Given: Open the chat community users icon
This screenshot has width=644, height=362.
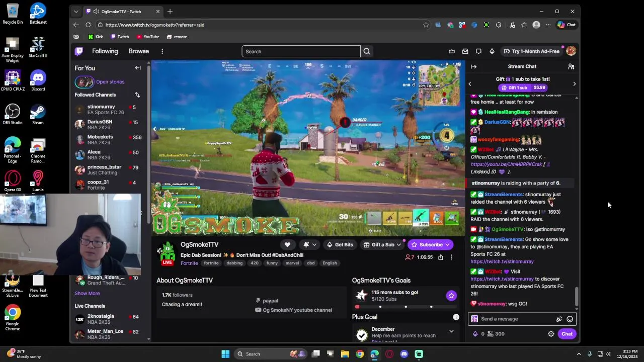Looking at the screenshot, I should 571,66.
